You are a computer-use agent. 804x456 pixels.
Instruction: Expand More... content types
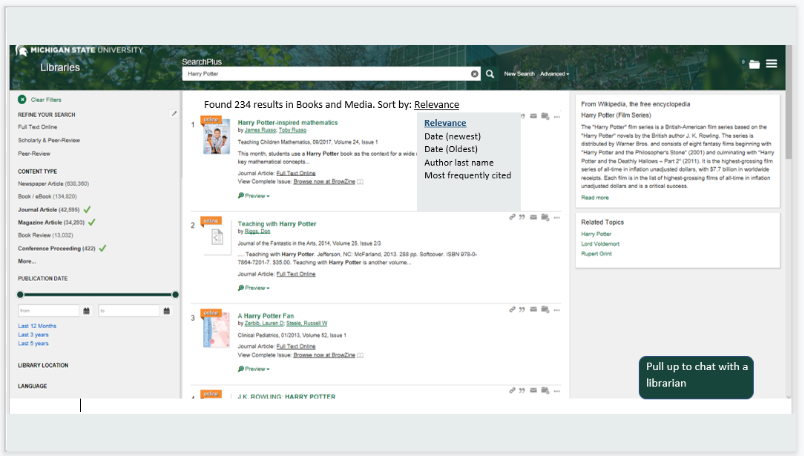pos(27,261)
